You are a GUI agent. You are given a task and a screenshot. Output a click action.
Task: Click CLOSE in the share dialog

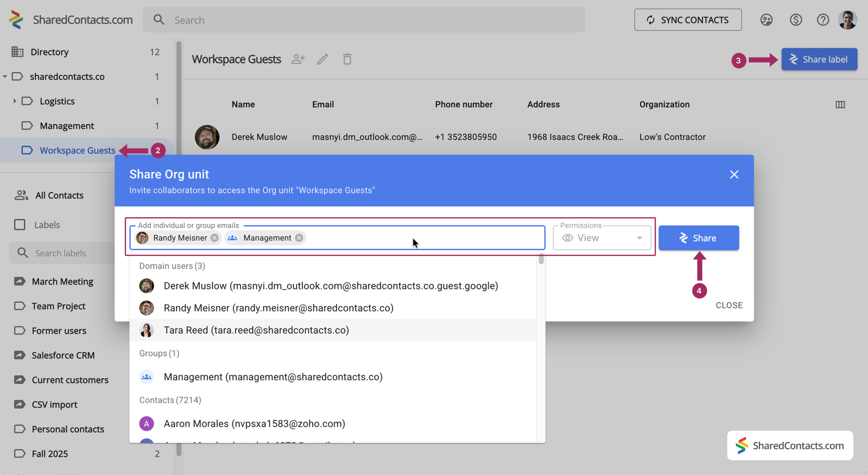(x=729, y=305)
